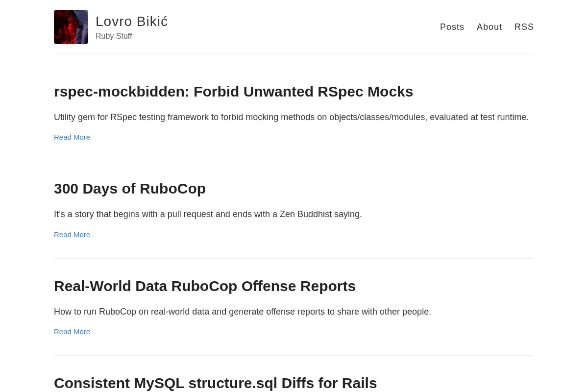Click the divider above the Consistent MySQL post

tap(294, 355)
